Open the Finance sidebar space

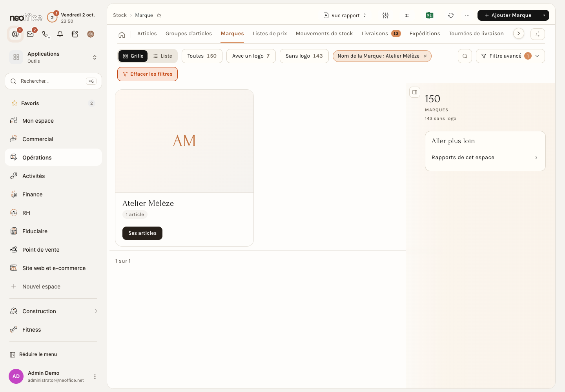[53, 194]
